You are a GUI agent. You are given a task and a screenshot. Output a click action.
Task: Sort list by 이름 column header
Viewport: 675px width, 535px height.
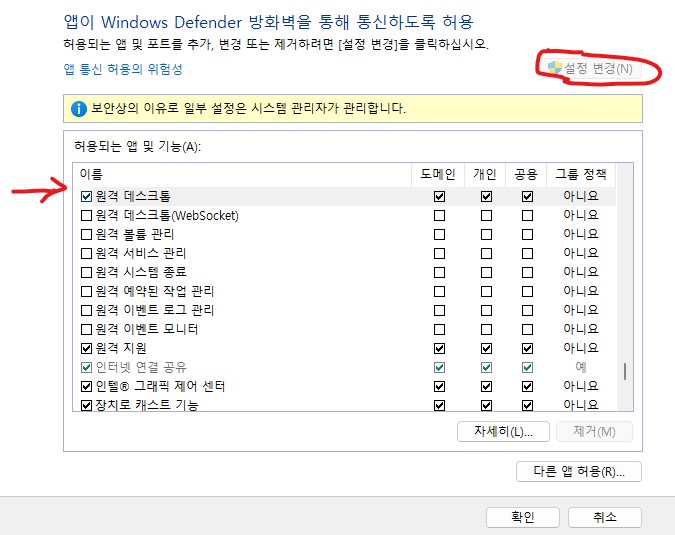[x=242, y=174]
